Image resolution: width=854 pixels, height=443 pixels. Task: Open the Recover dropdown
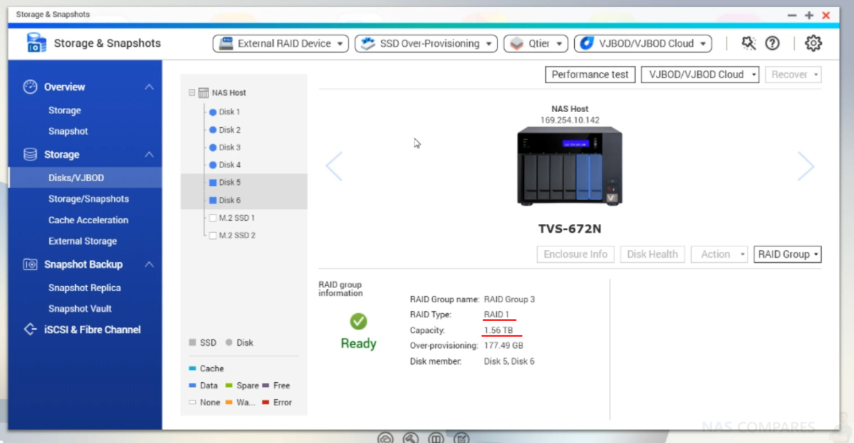coord(793,75)
